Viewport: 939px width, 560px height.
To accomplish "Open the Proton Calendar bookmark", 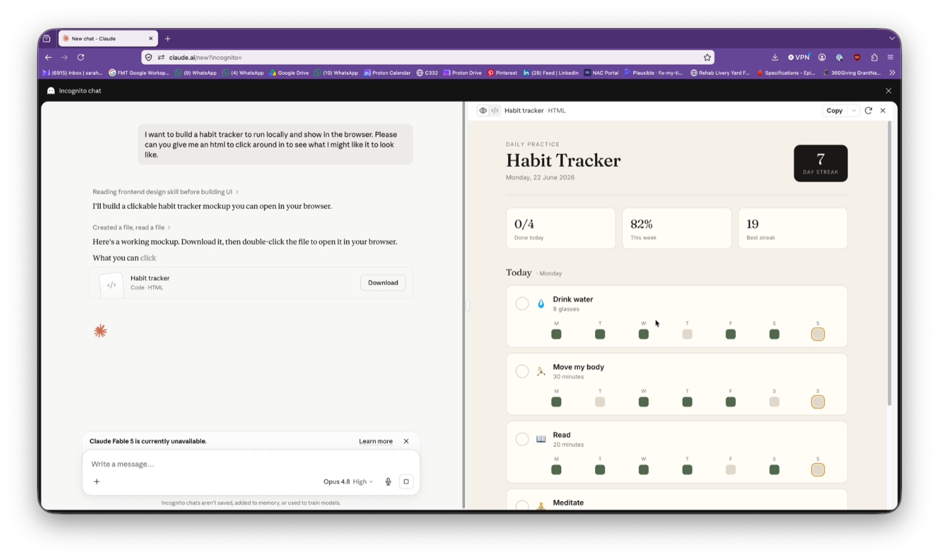I will 387,73.
